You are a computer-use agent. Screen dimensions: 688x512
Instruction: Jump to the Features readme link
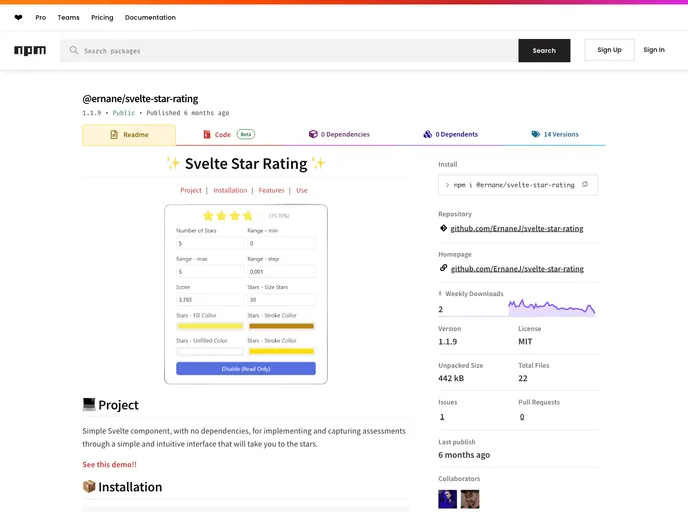[272, 190]
